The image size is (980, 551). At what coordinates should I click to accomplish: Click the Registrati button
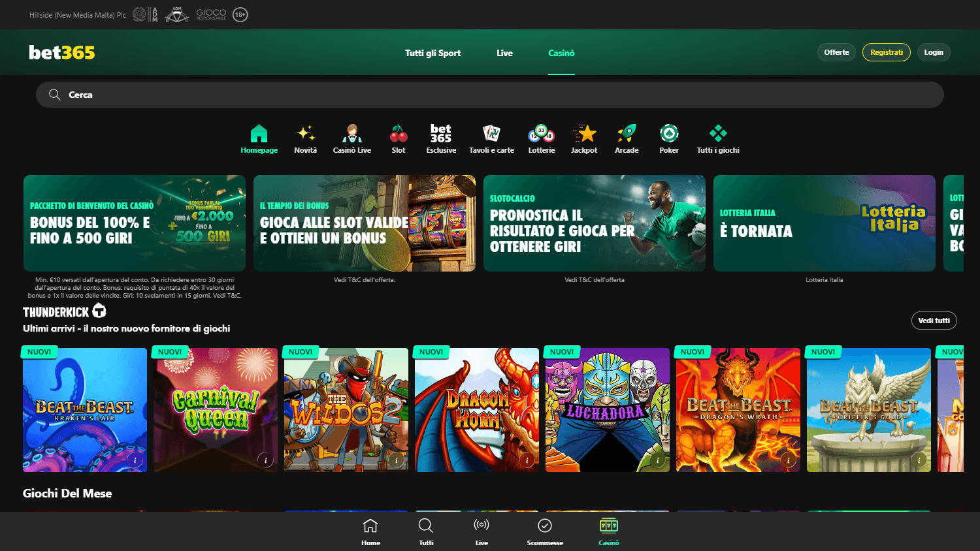tap(887, 52)
